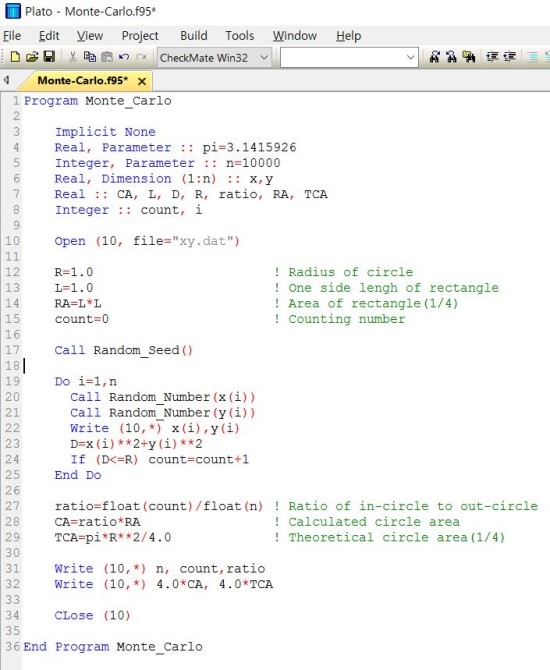Paste from clipboard icon
This screenshot has height=670, width=550.
coord(107,57)
